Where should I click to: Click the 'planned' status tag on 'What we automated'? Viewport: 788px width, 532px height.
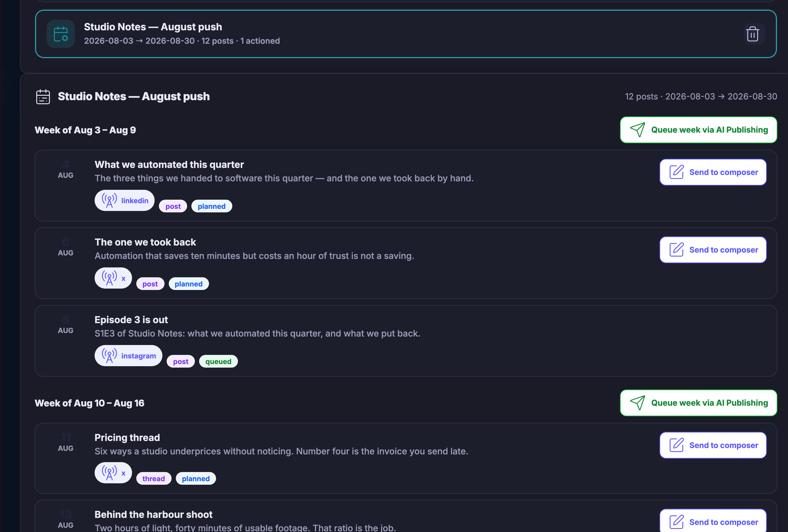(212, 206)
